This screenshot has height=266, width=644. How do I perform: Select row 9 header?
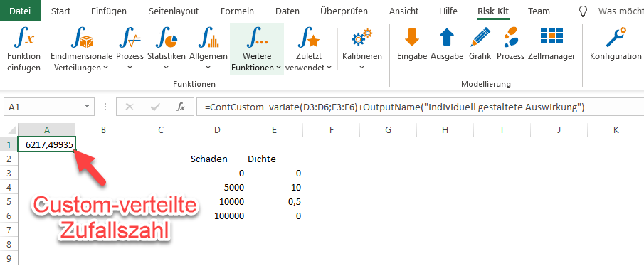[x=9, y=259]
